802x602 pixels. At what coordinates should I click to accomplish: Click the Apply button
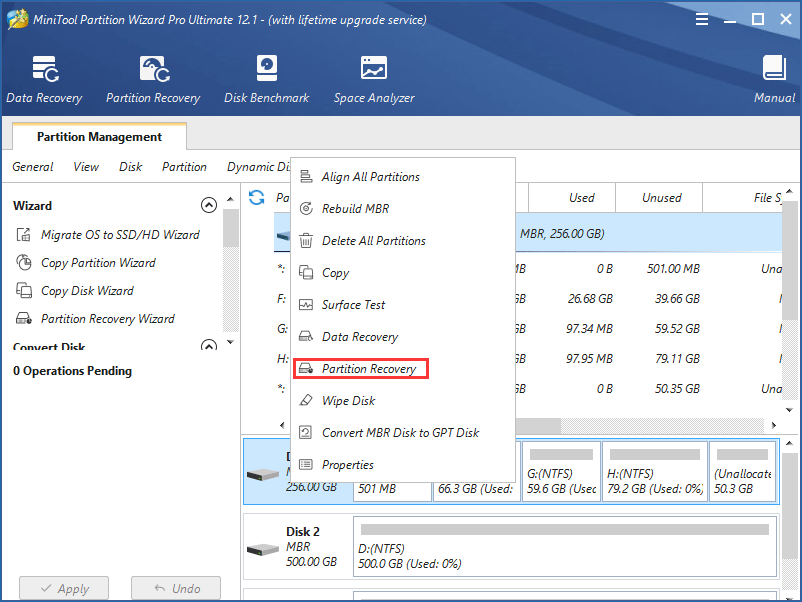63,588
